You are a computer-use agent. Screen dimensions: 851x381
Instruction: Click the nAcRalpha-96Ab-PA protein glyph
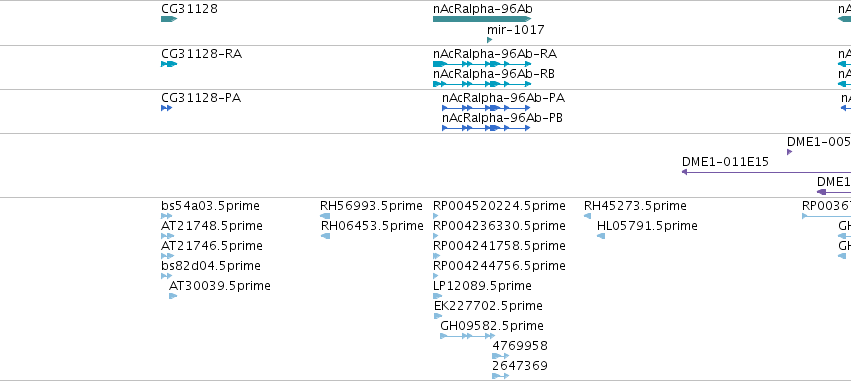486,108
